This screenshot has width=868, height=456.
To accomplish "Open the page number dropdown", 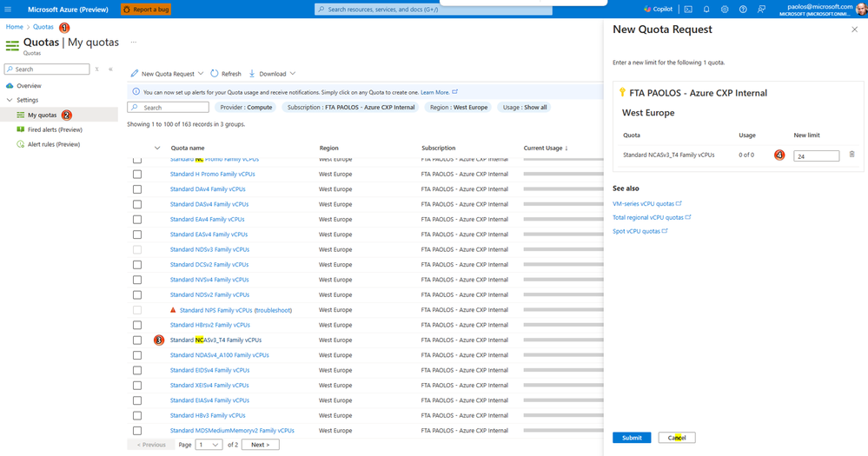I will [x=209, y=445].
